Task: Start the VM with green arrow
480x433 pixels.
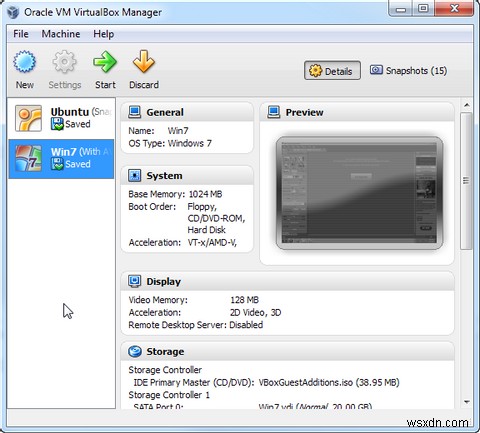Action: (105, 62)
